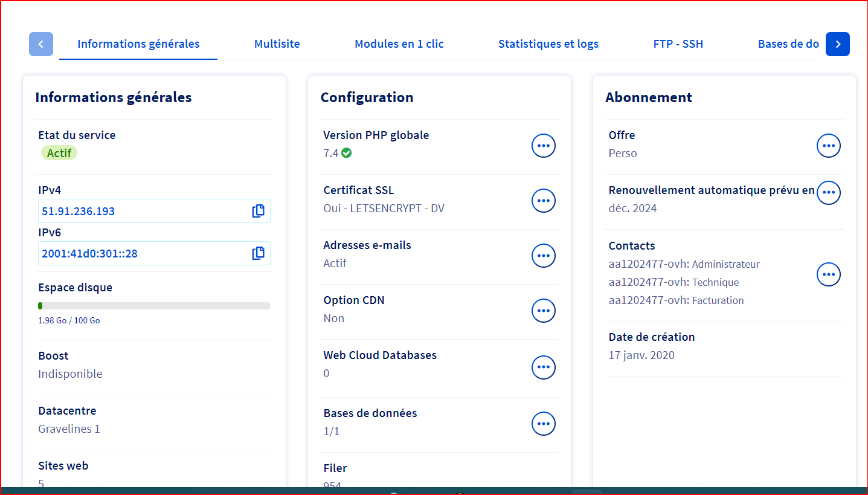Expand the Contacts options menu
This screenshot has width=868, height=495.
828,274
